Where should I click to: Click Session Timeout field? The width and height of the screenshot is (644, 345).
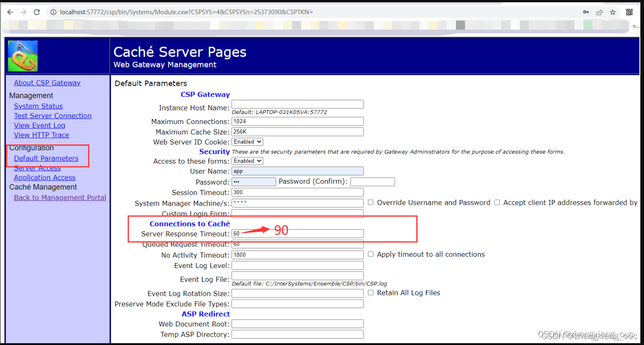[x=297, y=192]
